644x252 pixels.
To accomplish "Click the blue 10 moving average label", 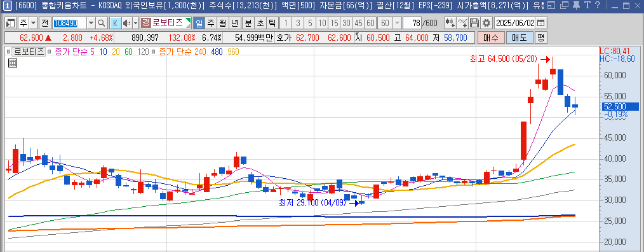I will [x=103, y=52].
